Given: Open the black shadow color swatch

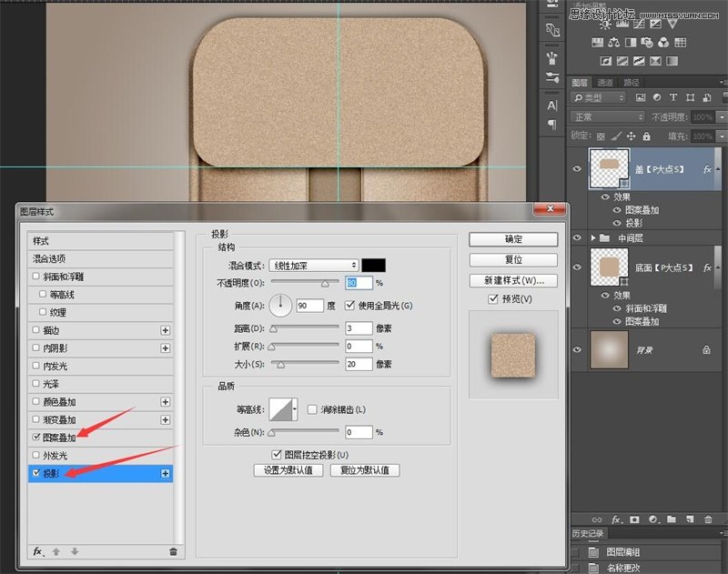Looking at the screenshot, I should coord(373,266).
